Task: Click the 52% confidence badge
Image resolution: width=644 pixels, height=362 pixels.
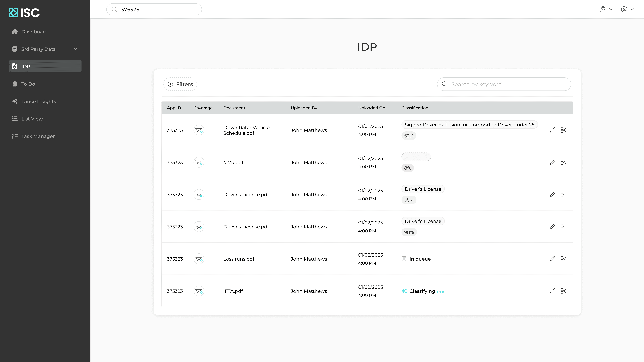Action: point(409,136)
